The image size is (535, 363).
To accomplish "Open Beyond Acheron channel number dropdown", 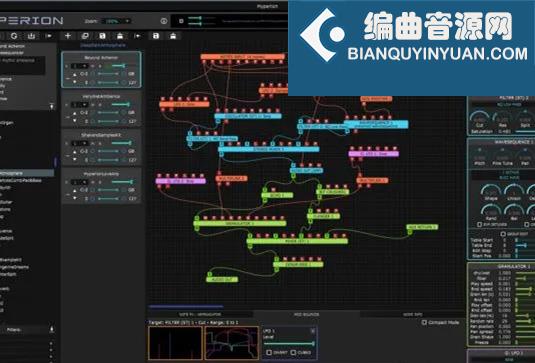I will 80,66.
